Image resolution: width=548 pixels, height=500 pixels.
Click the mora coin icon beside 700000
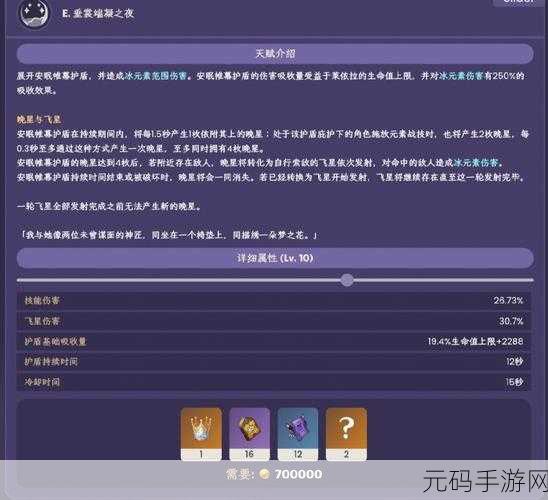click(265, 474)
